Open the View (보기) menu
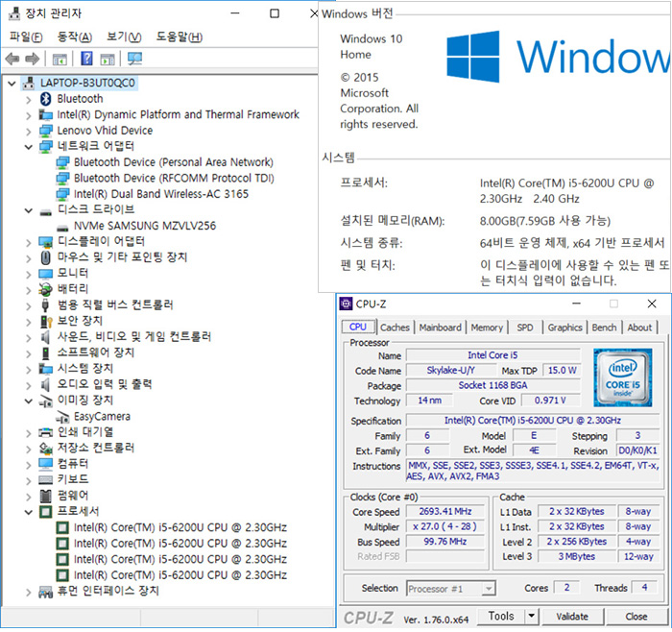The height and width of the screenshot is (632, 672). (124, 36)
